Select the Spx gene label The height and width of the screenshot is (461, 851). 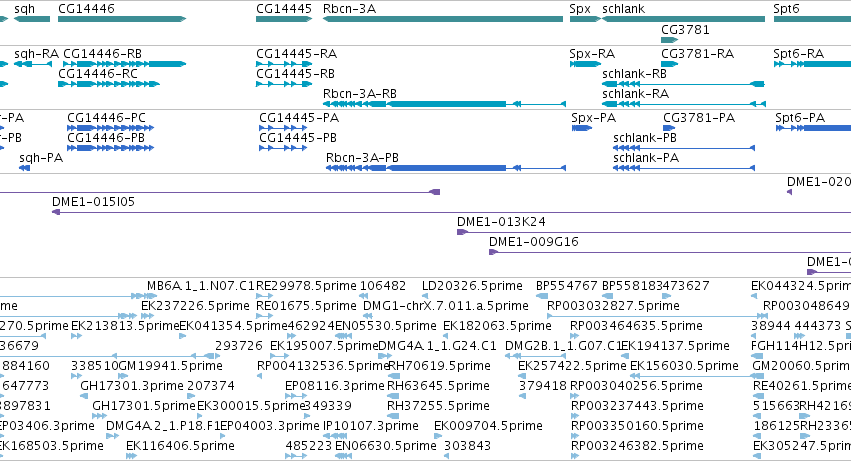tap(580, 9)
